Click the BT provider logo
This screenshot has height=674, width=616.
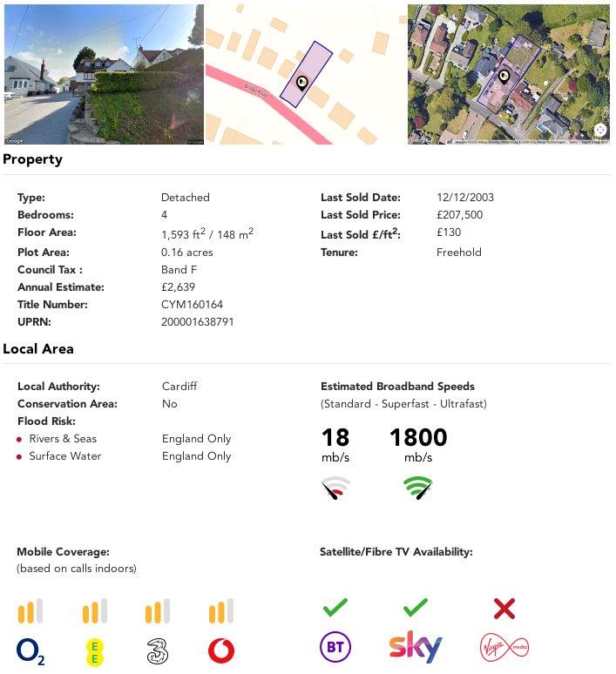[x=335, y=647]
